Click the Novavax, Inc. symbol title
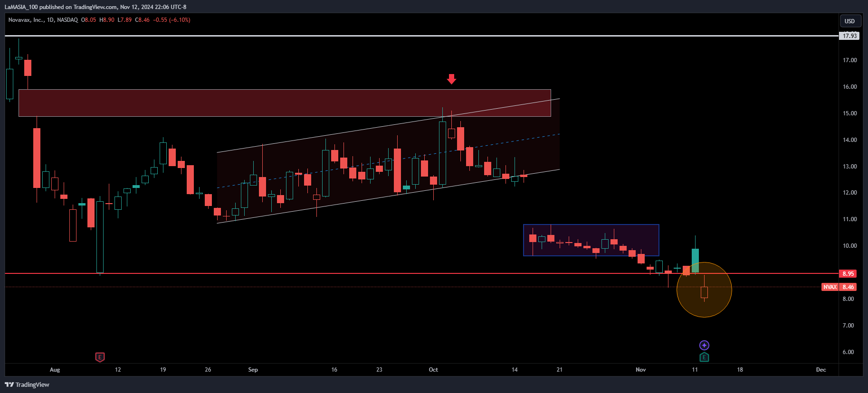 click(x=26, y=20)
